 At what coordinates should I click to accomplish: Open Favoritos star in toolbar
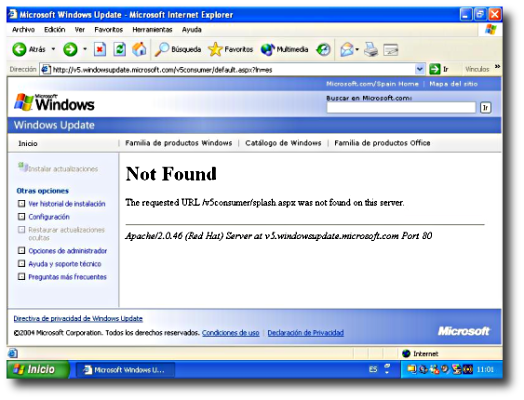pos(231,49)
